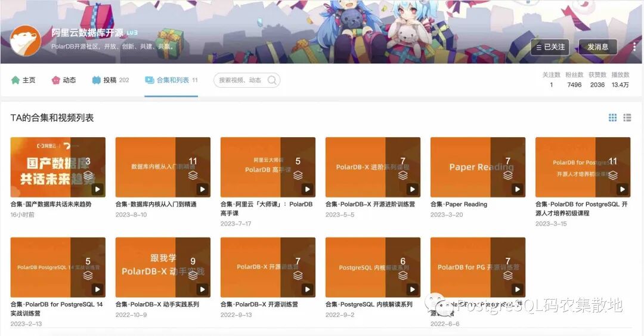Select the 合集和列表 tab

point(171,80)
